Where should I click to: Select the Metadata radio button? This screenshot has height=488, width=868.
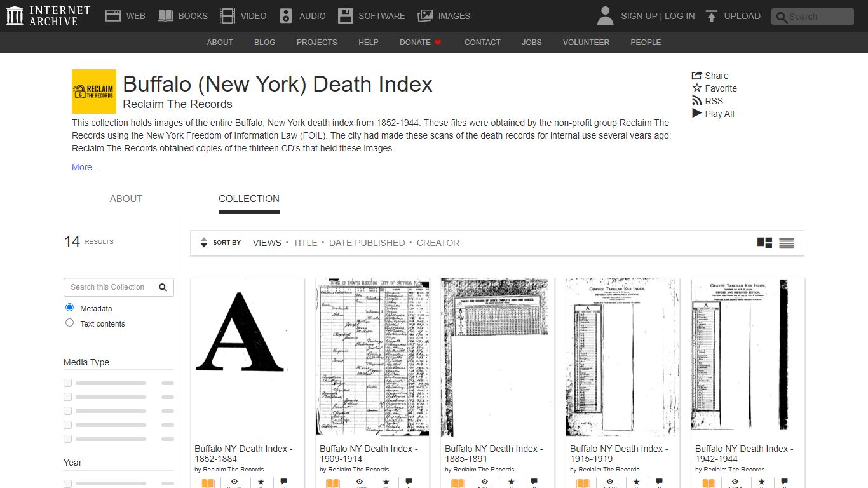(70, 308)
